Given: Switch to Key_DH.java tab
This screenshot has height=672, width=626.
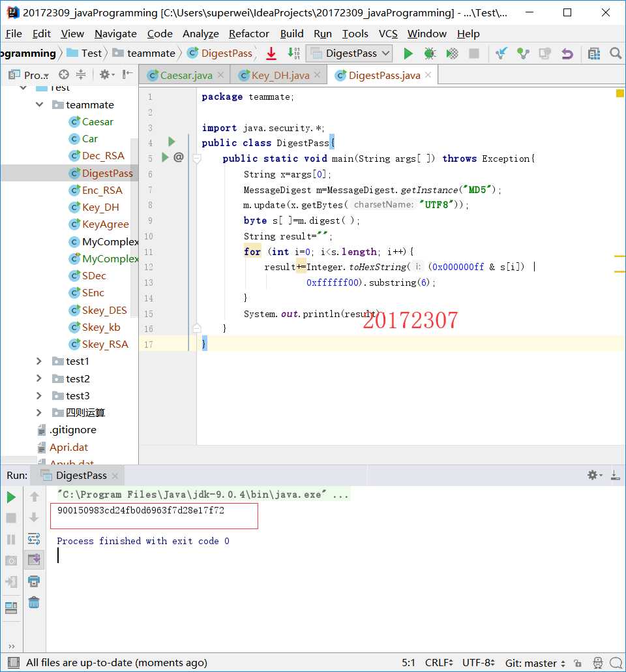Looking at the screenshot, I should [x=280, y=76].
